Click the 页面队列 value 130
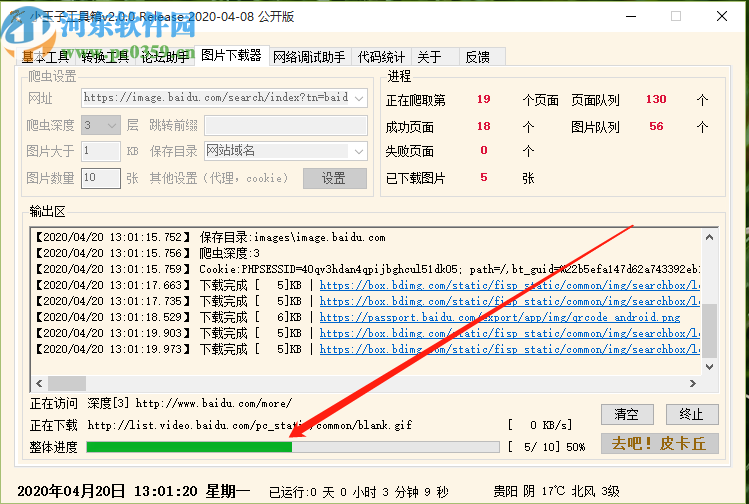Screen dimensions: 749x504 (656, 99)
